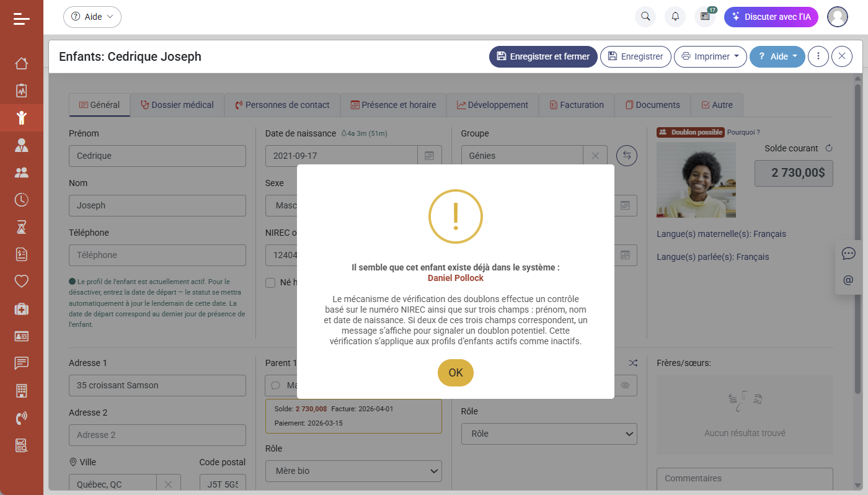Click the notifications bell icon
The width and height of the screenshot is (868, 495).
coord(675,17)
